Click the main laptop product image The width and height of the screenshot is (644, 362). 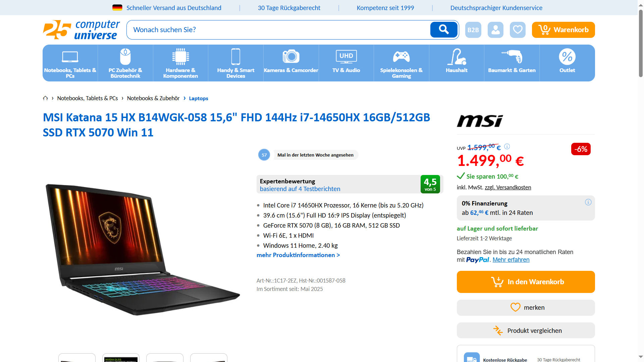pyautogui.click(x=143, y=250)
